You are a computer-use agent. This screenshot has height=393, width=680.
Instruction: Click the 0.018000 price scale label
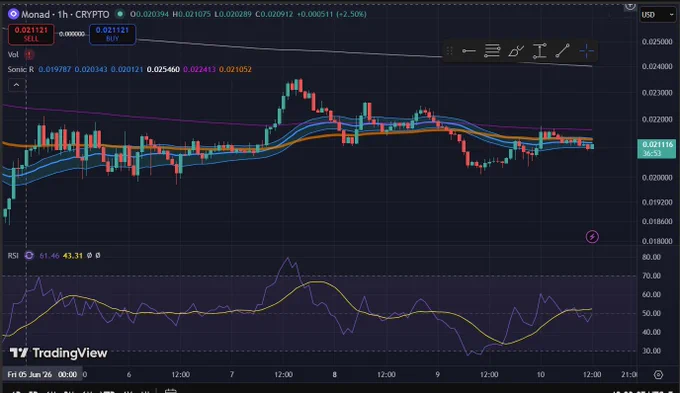pyautogui.click(x=657, y=241)
